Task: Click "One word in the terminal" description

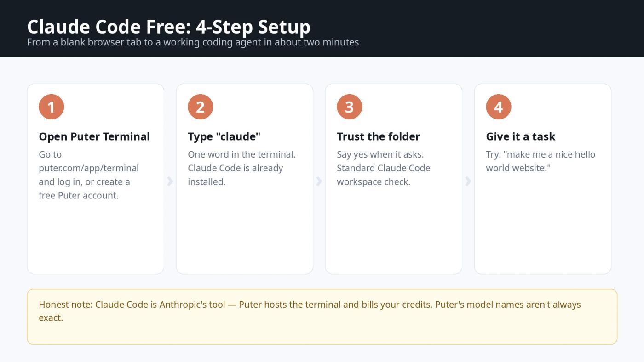Action: (x=241, y=168)
